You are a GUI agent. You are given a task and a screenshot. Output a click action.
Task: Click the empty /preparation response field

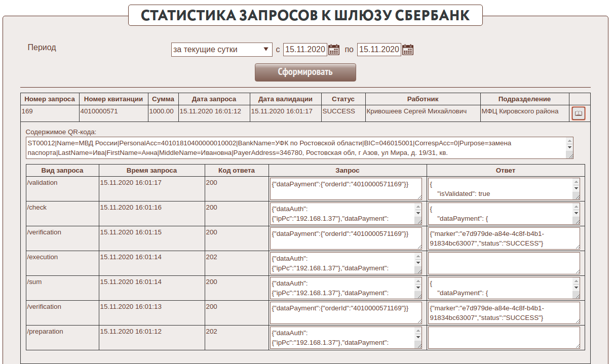tap(504, 338)
